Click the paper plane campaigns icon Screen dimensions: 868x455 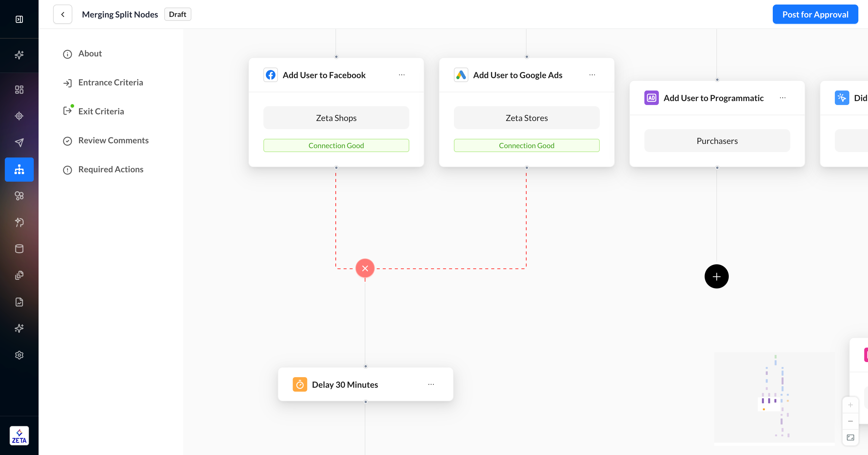coord(19,143)
